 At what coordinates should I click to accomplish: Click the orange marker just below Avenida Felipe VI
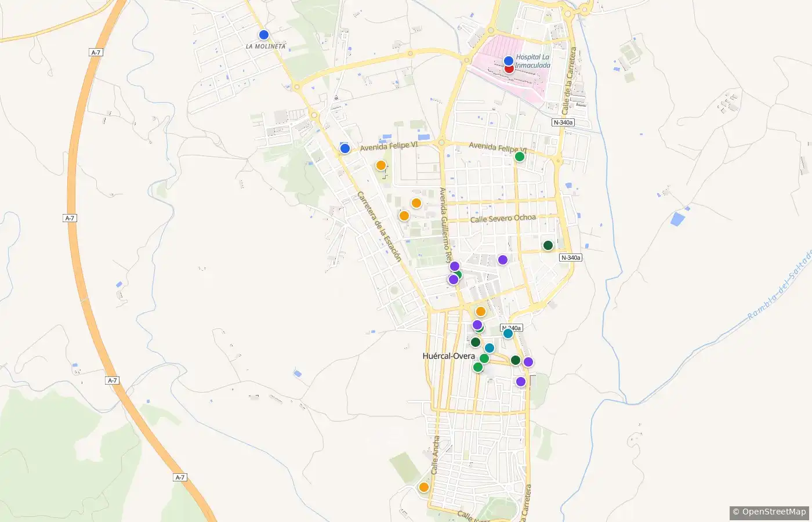[381, 165]
